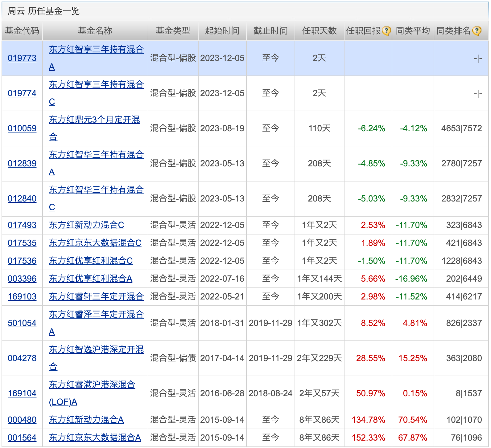Screen dimensions: 491x448
Task: Open fund code link 017535
Action: point(22,243)
